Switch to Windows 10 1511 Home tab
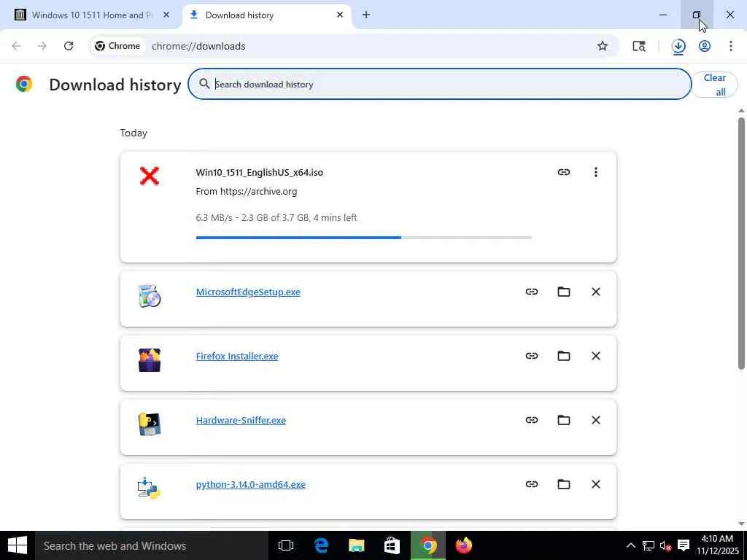This screenshot has height=560, width=747. [x=92, y=15]
